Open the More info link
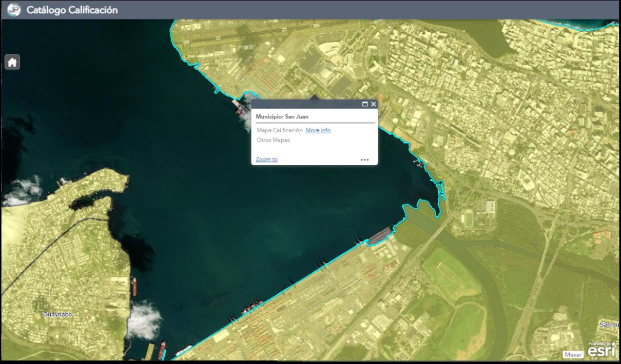Image resolution: width=621 pixels, height=364 pixels. (x=318, y=130)
